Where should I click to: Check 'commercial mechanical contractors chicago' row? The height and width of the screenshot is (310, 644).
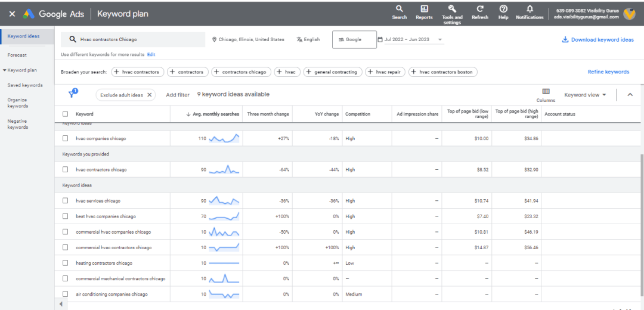pyautogui.click(x=66, y=278)
